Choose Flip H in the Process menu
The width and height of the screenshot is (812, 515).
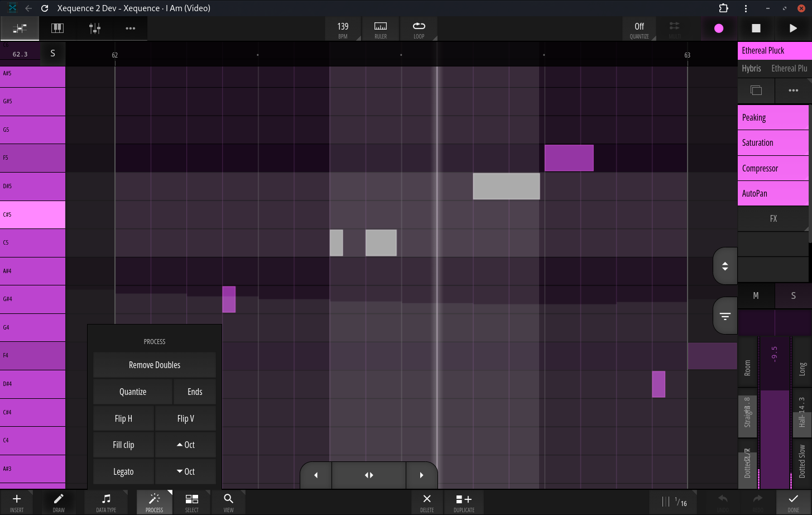[123, 418]
